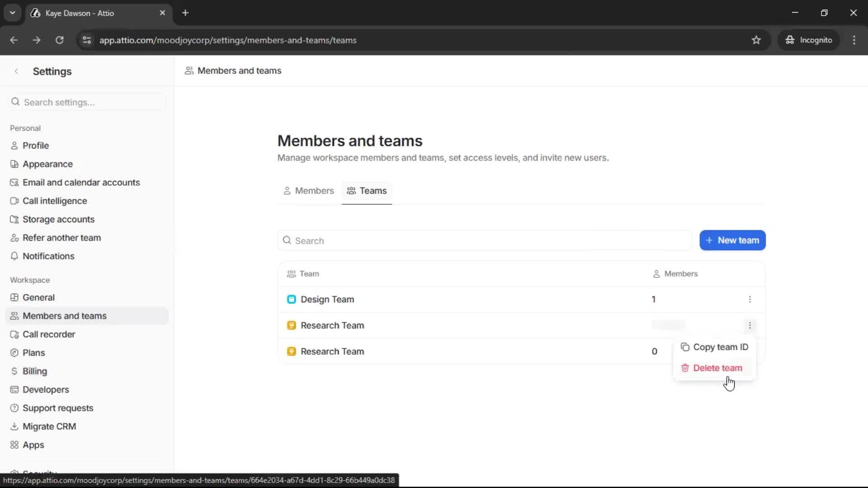
Task: Open the Incognito profile indicator
Action: (x=809, y=40)
